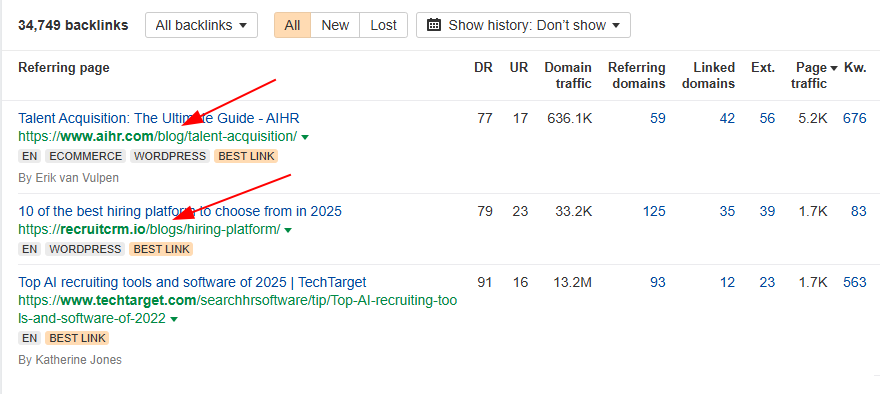Click the 676 keywords value
Image resolution: width=880 pixels, height=394 pixels.
pyautogui.click(x=855, y=118)
